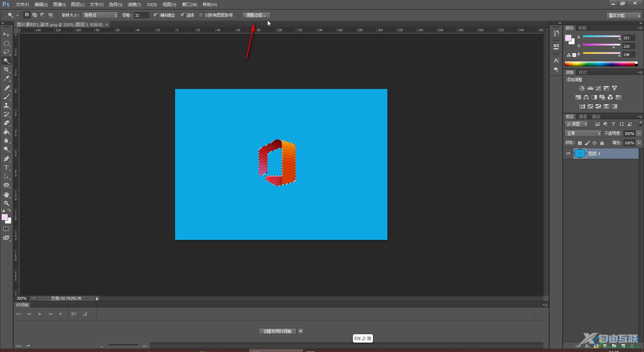Select the Pen tool
This screenshot has height=352, width=644.
click(x=6, y=159)
